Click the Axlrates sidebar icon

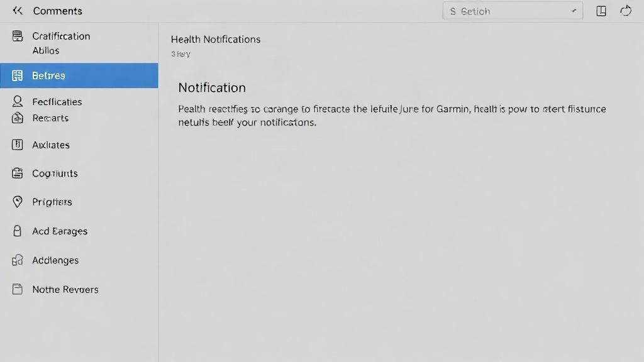[x=17, y=145]
